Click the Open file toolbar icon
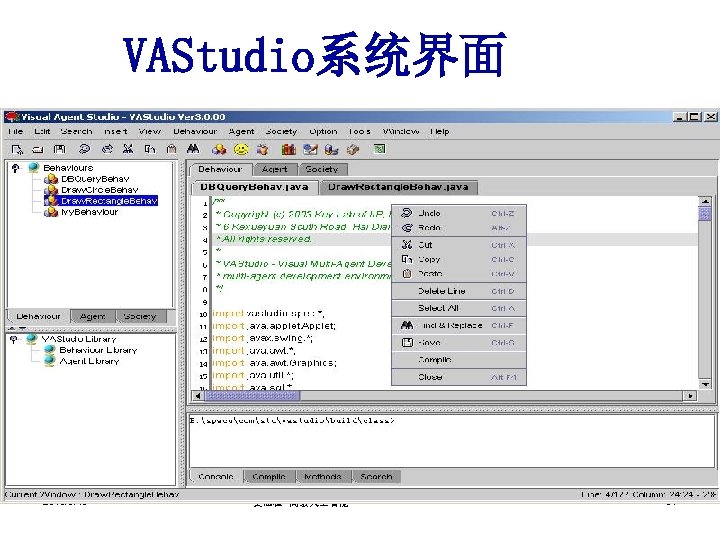The height and width of the screenshot is (540, 720). click(38, 149)
